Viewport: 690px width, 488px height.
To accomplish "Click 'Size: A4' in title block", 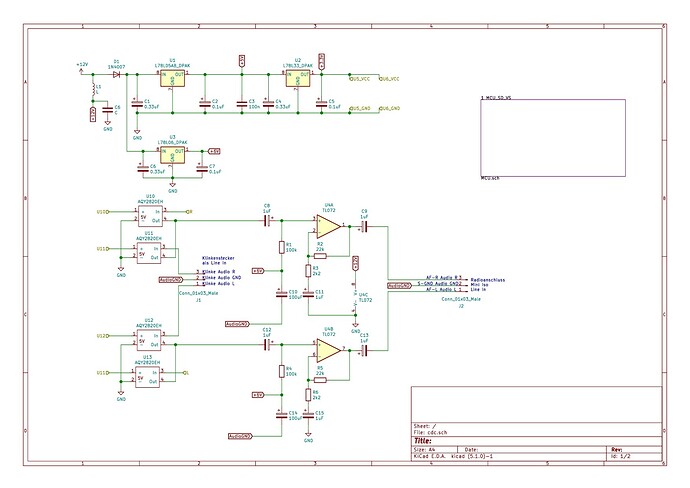I will (424, 450).
